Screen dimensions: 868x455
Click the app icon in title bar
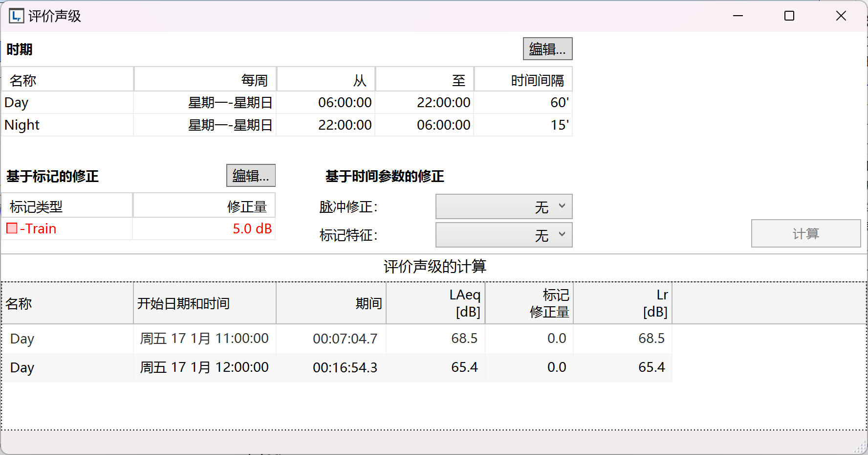tap(16, 16)
